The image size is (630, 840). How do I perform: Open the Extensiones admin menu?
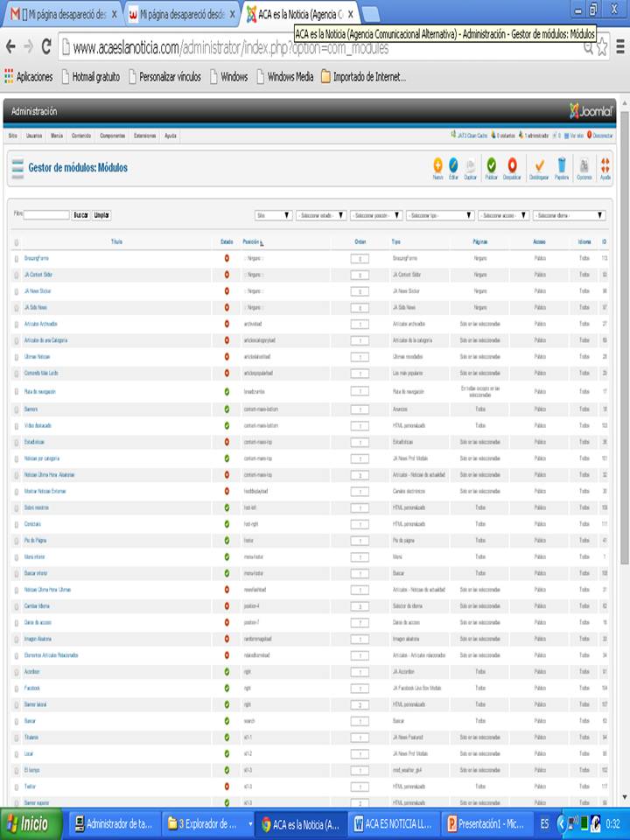coord(145,136)
